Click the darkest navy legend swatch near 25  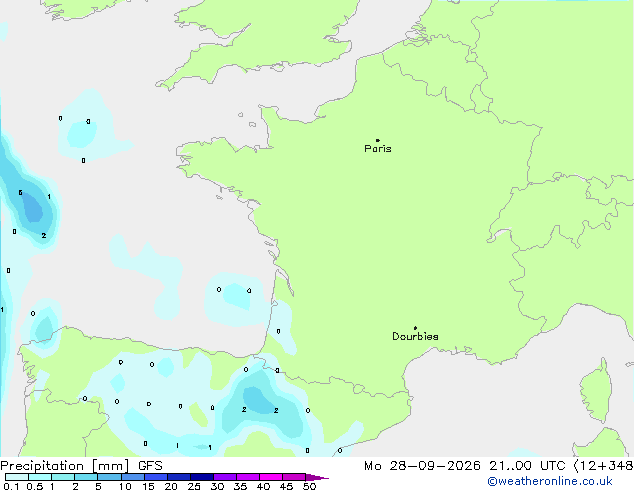tap(202, 477)
